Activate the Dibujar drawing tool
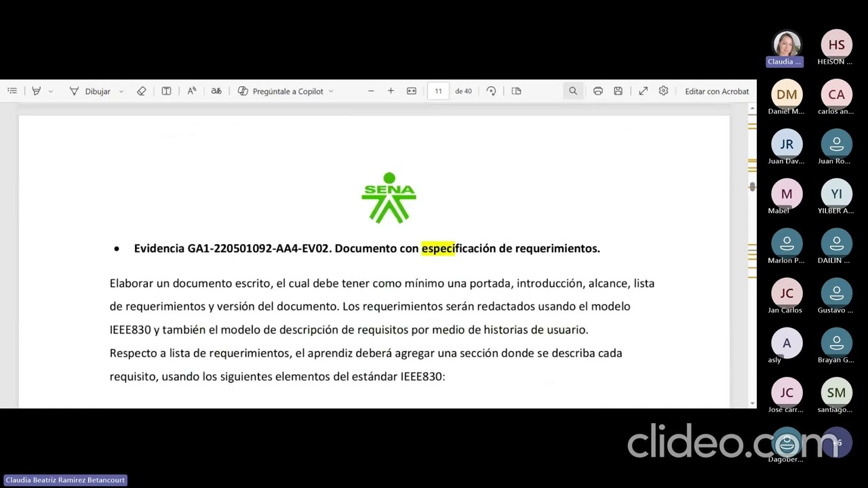Screen dimensions: 868x488 click(x=90, y=91)
